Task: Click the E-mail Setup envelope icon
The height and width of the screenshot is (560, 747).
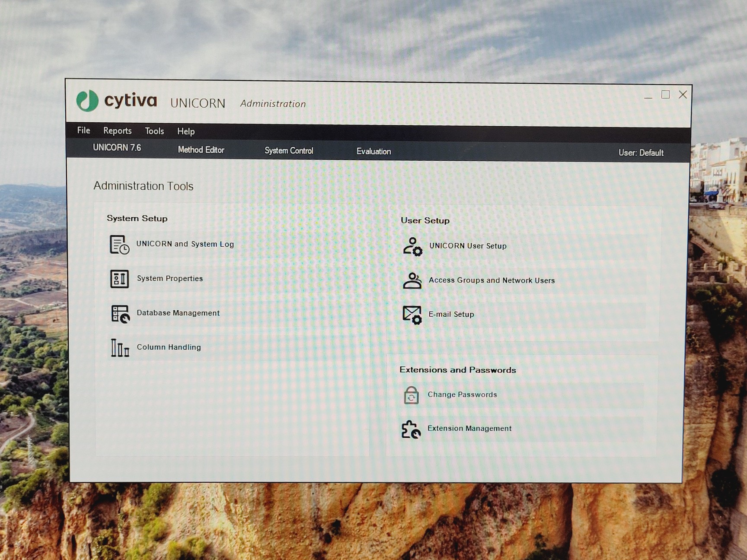Action: click(412, 315)
